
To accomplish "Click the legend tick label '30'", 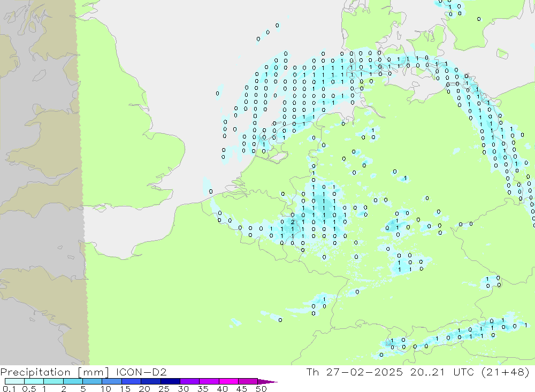I will pyautogui.click(x=183, y=389).
